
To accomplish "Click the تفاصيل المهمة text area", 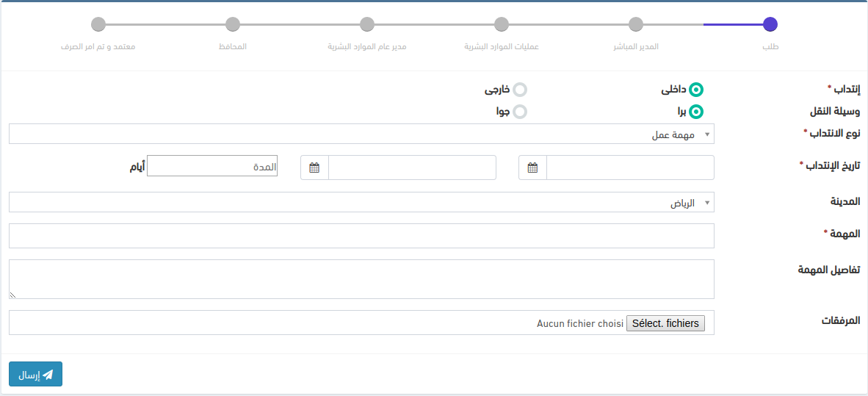I will (361, 279).
